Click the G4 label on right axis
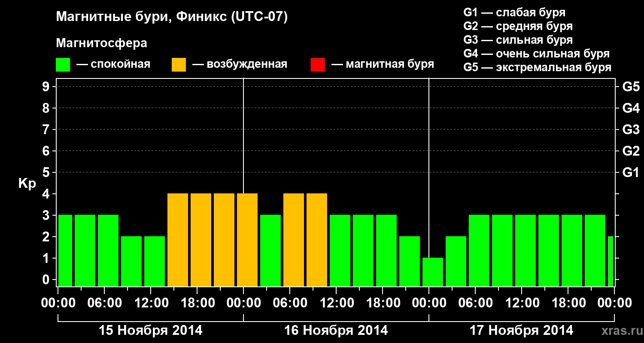Screen dimensions: 644x343 click(x=631, y=108)
